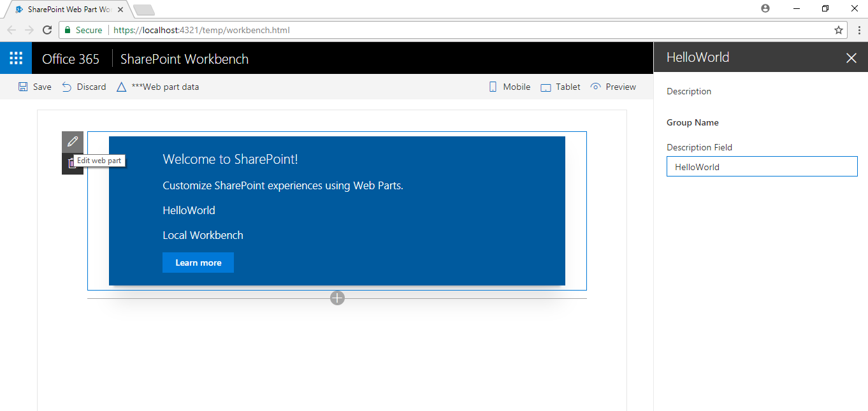Click the Learn more button
The height and width of the screenshot is (411, 868).
[198, 263]
